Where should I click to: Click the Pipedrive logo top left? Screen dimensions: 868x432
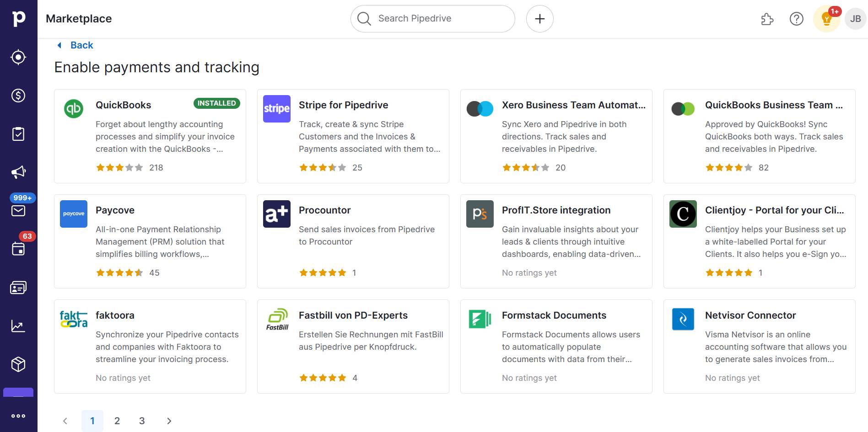pyautogui.click(x=18, y=18)
